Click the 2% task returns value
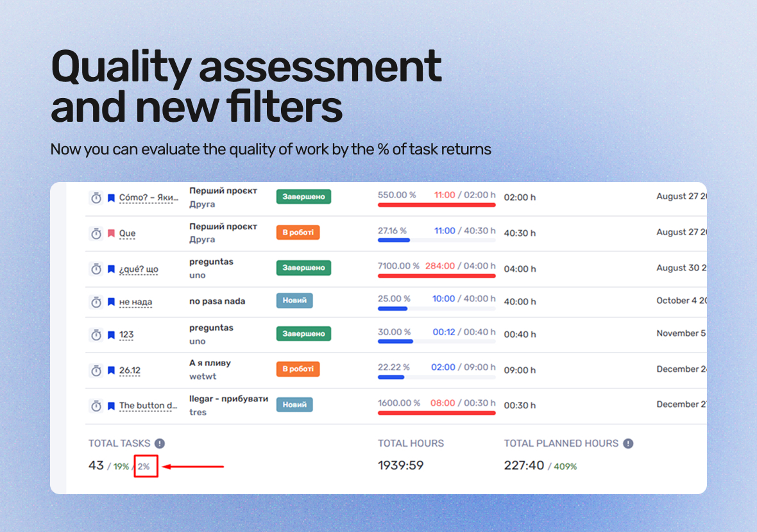Viewport: 757px width, 532px height. (144, 467)
